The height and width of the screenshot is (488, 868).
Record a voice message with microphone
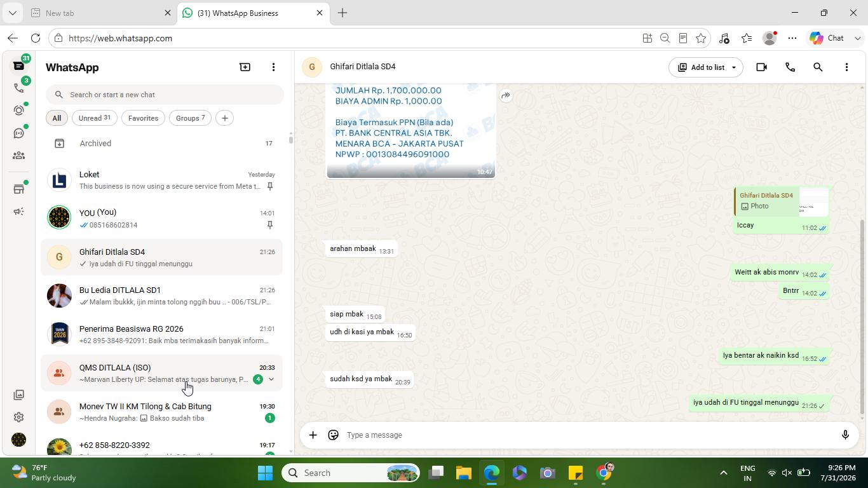(845, 435)
